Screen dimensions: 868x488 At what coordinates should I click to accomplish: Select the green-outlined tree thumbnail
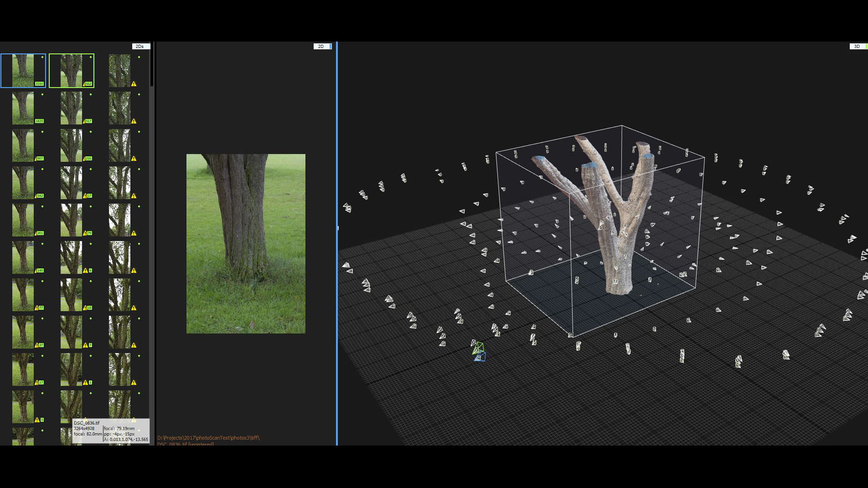71,70
